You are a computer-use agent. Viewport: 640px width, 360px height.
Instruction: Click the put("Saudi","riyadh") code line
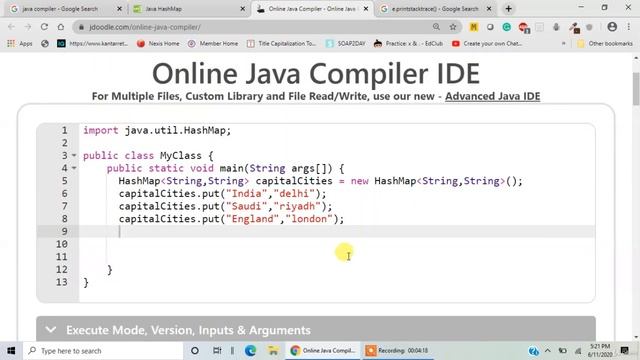point(225,206)
